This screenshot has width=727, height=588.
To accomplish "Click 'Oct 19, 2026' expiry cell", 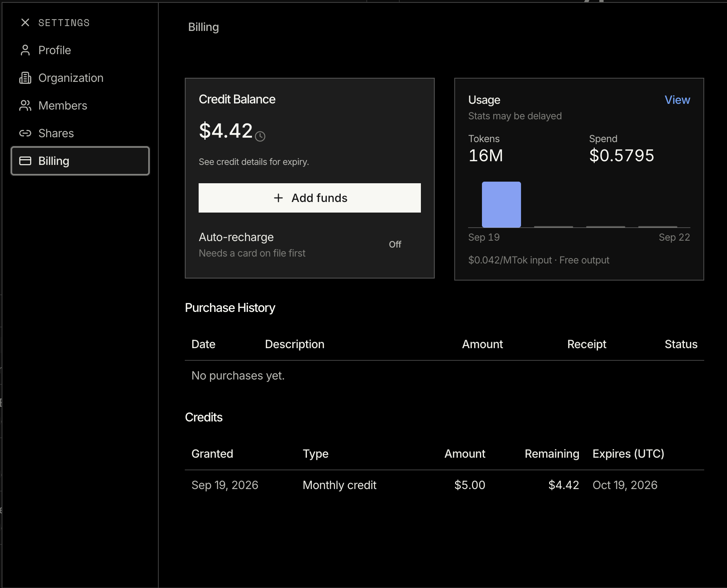I will click(625, 485).
